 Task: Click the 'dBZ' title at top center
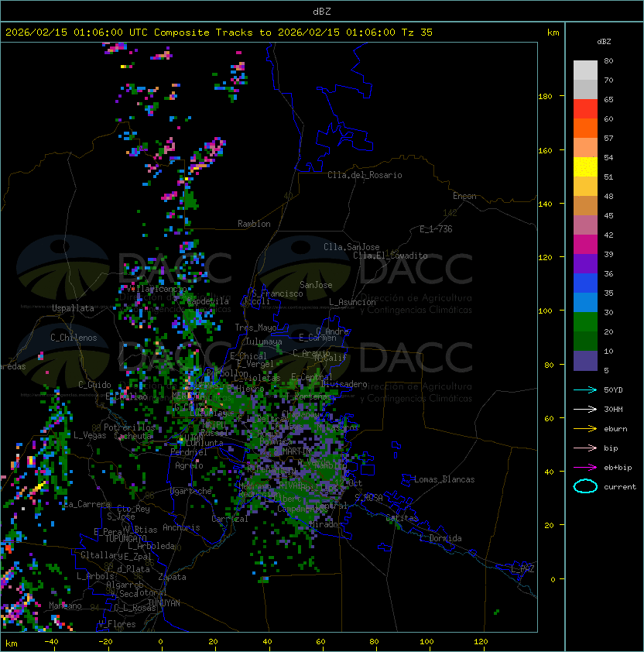(x=322, y=11)
